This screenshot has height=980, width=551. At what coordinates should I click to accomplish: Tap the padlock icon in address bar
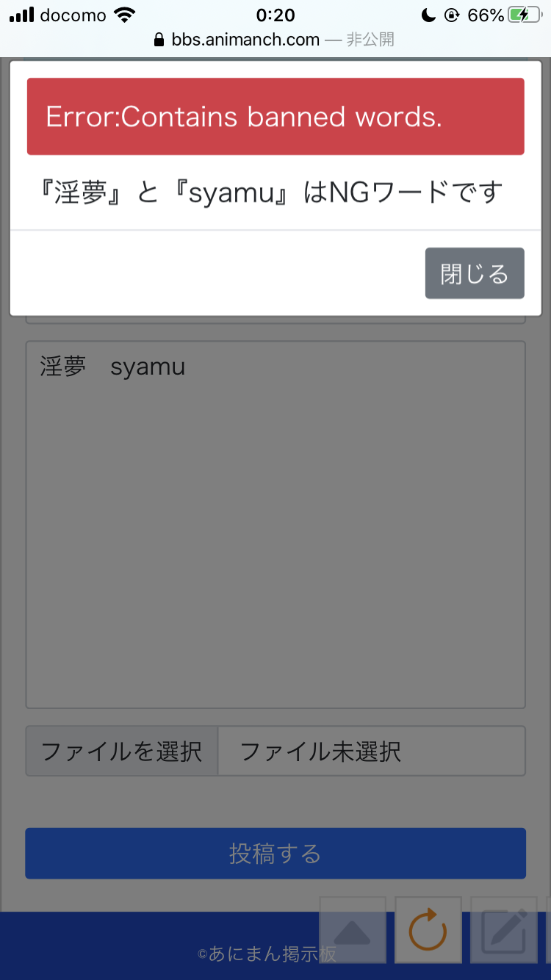(x=159, y=40)
